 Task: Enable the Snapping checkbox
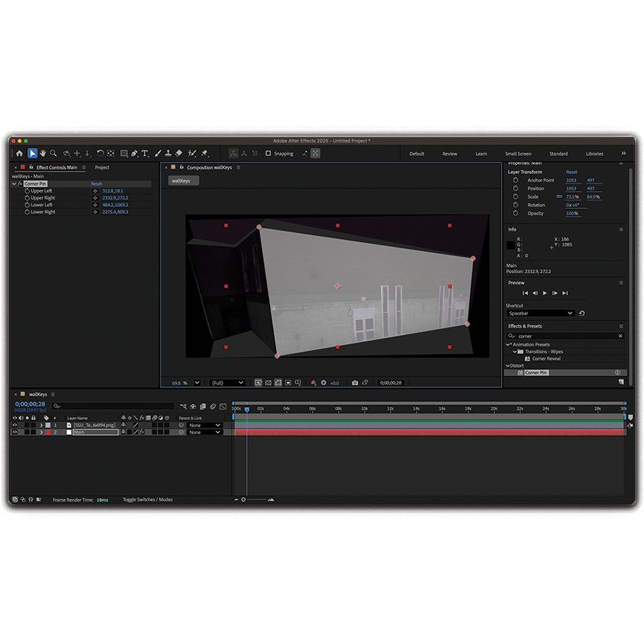click(268, 153)
